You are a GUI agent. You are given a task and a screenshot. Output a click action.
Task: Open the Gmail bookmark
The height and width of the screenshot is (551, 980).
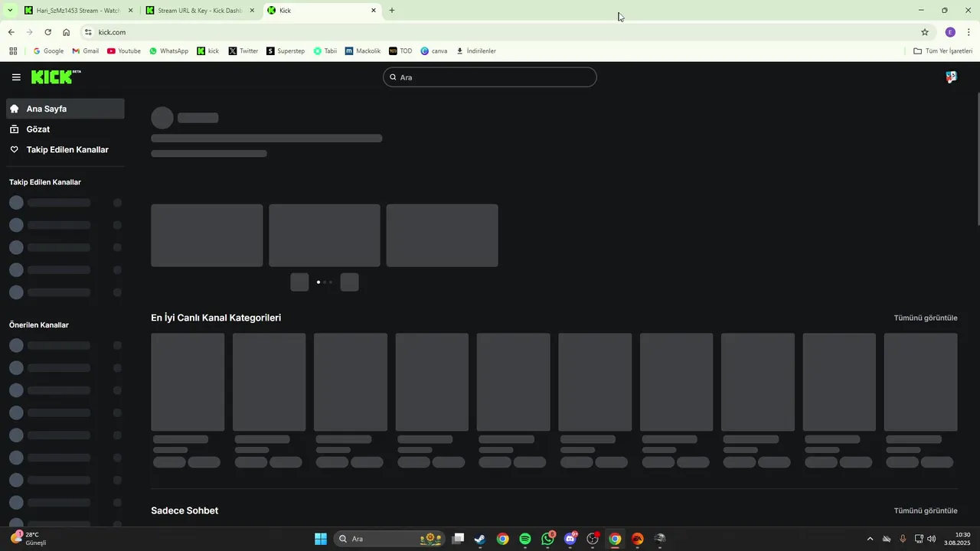click(x=86, y=51)
